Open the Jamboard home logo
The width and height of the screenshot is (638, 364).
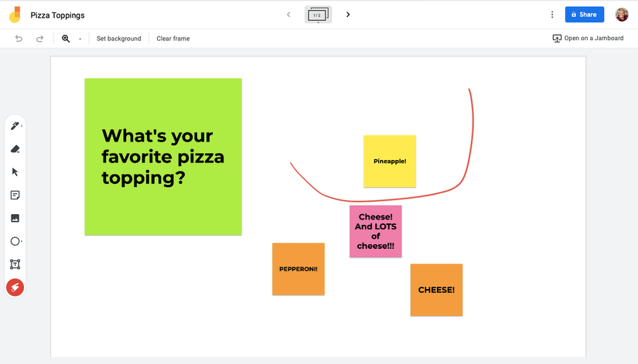15,15
